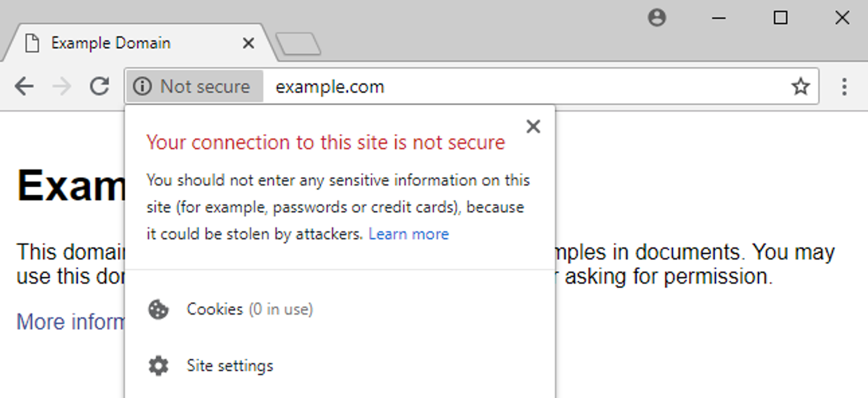Click the back navigation arrow
This screenshot has width=868, height=398.
(x=24, y=87)
